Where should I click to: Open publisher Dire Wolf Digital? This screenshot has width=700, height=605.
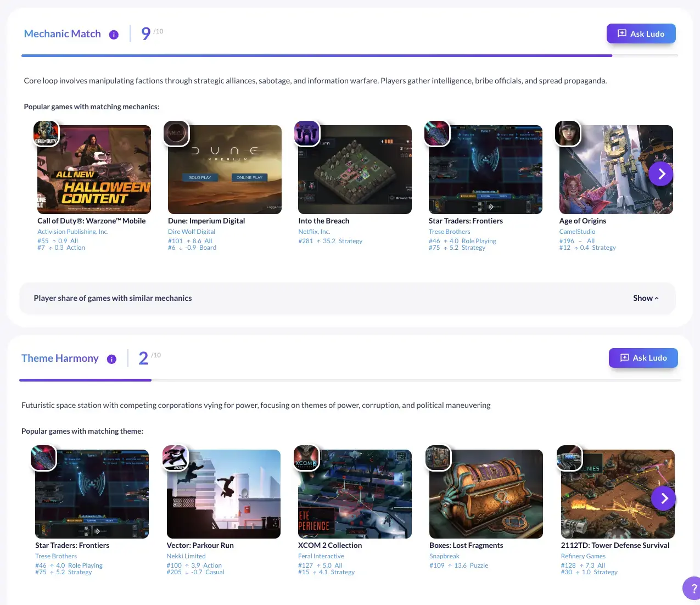[x=192, y=232]
